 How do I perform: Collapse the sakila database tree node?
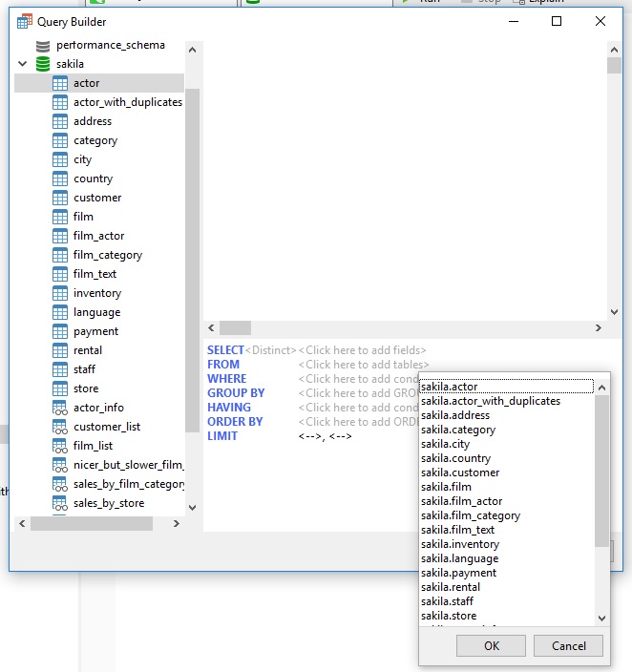23,64
